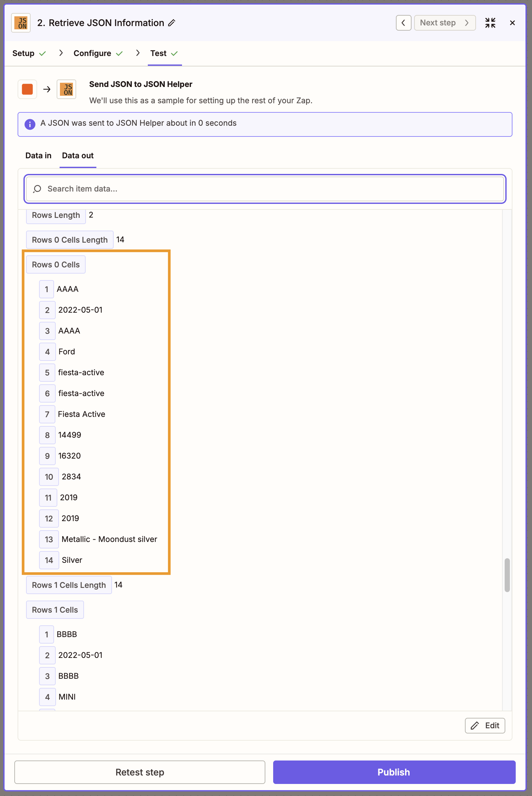Select the Fiesta Active value
Image resolution: width=532 pixels, height=796 pixels.
click(81, 414)
